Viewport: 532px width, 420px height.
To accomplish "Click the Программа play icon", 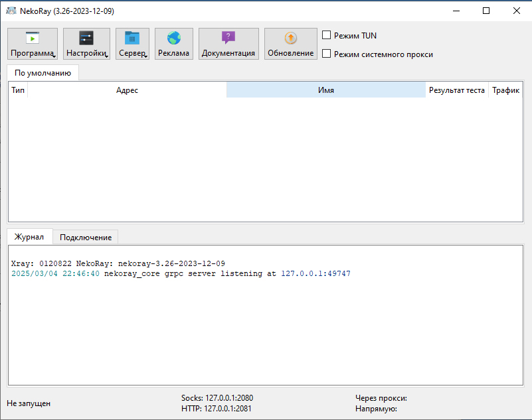I will point(32,38).
